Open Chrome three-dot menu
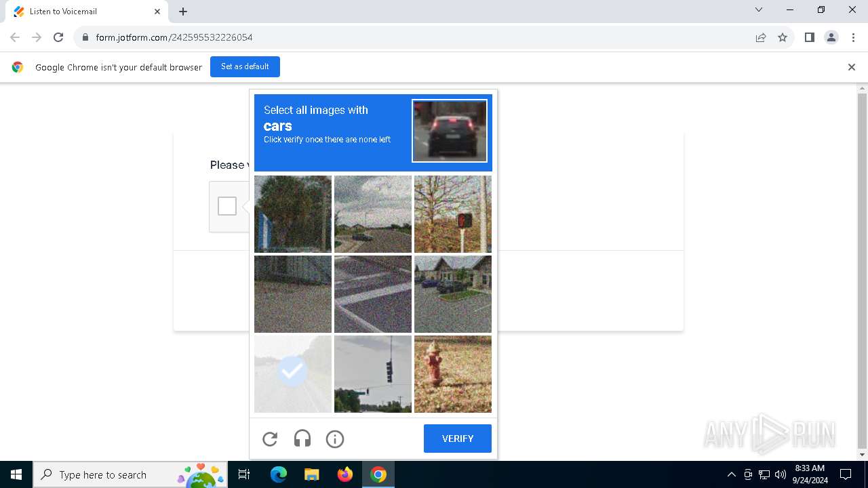 tap(853, 37)
